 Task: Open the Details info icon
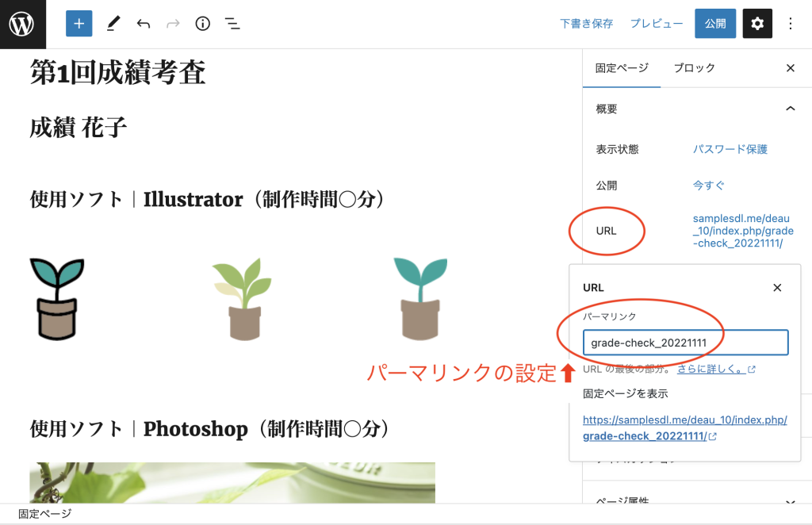tap(202, 24)
